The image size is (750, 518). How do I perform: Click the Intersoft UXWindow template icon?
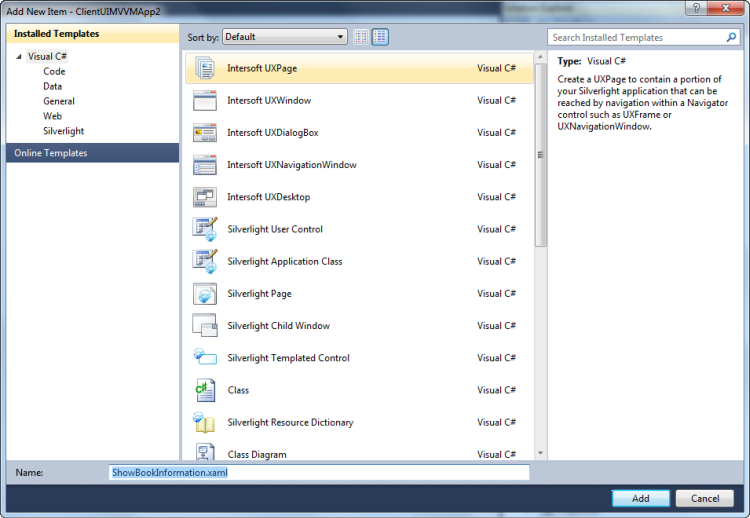[205, 100]
